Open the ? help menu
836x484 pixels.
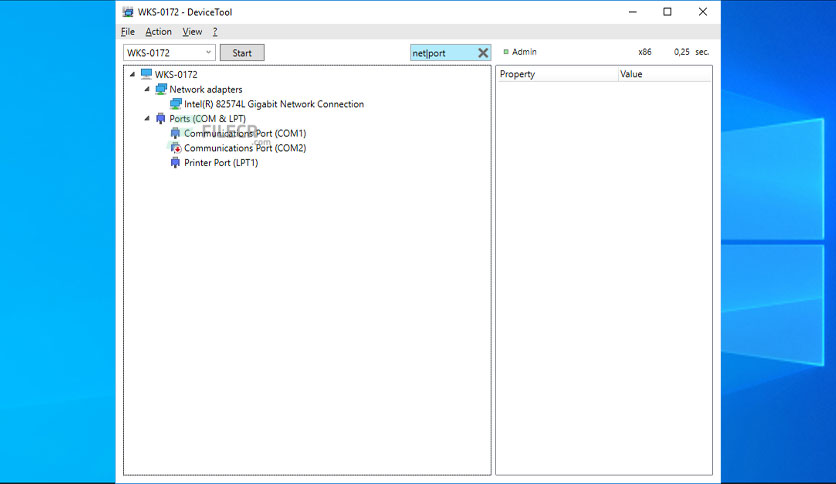click(x=215, y=31)
